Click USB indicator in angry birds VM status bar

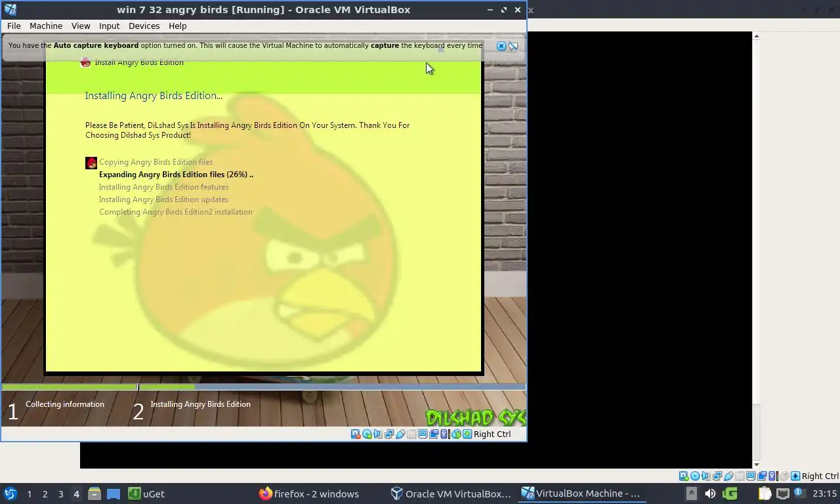tap(400, 434)
